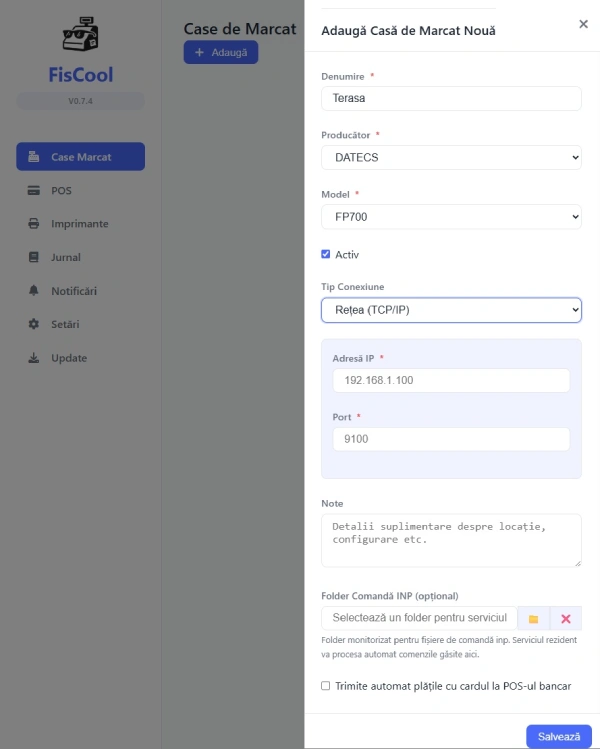Enable automatic card payments to POS-ul bancar

tap(325, 686)
